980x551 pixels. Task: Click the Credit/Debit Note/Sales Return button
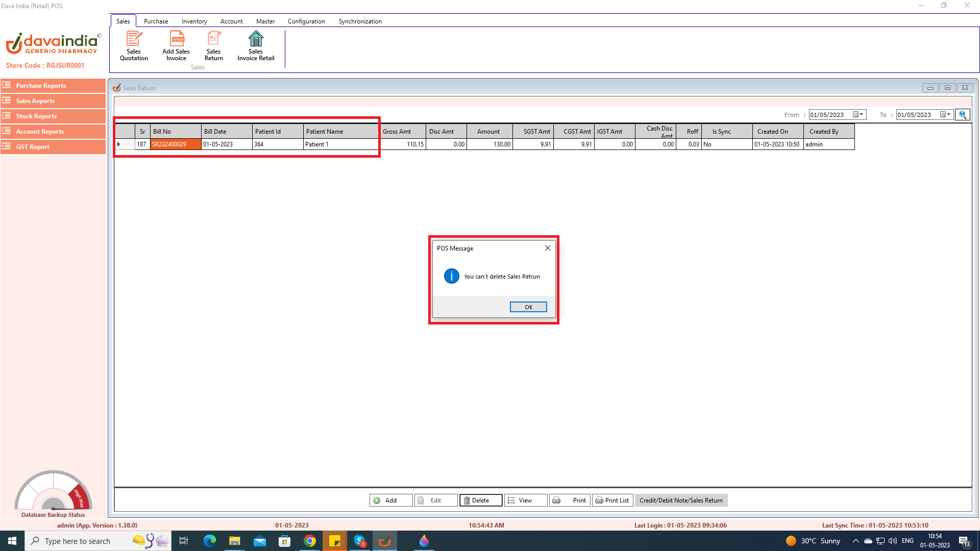point(681,500)
